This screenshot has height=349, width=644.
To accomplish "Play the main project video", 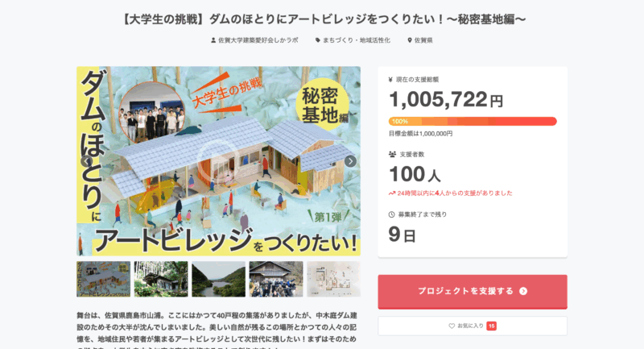I will coord(218,161).
